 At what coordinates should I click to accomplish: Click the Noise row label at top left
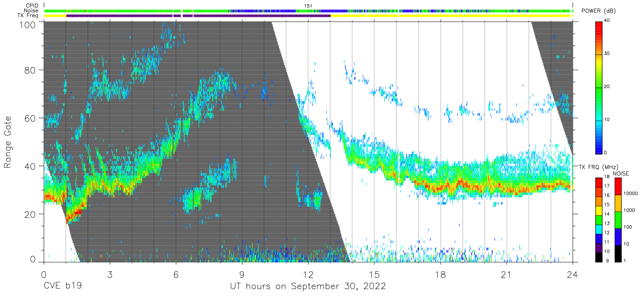pos(31,10)
